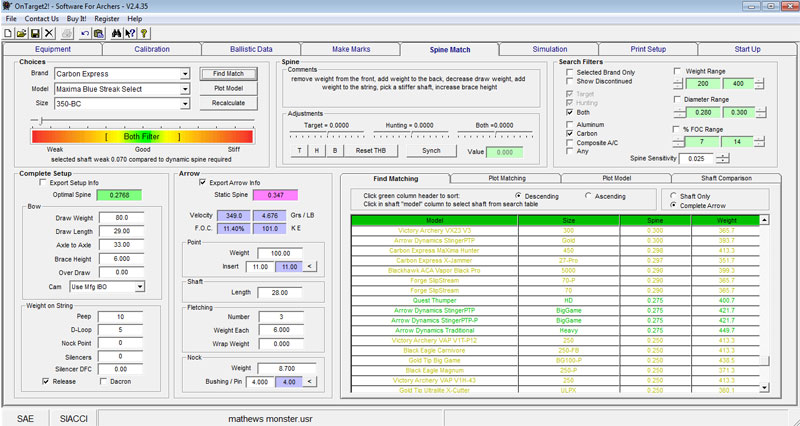Open the Brand dropdown
This screenshot has height=426, width=800.
[185, 74]
